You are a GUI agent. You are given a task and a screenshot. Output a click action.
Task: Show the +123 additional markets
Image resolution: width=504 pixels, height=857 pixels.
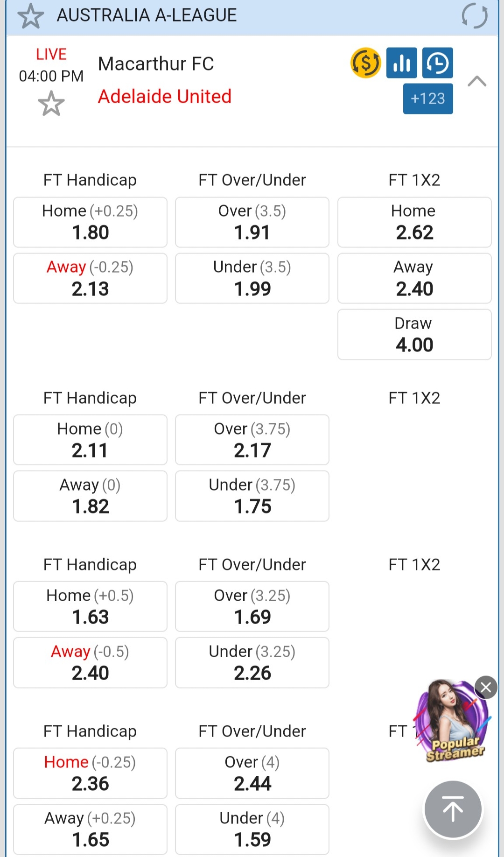pyautogui.click(x=427, y=98)
